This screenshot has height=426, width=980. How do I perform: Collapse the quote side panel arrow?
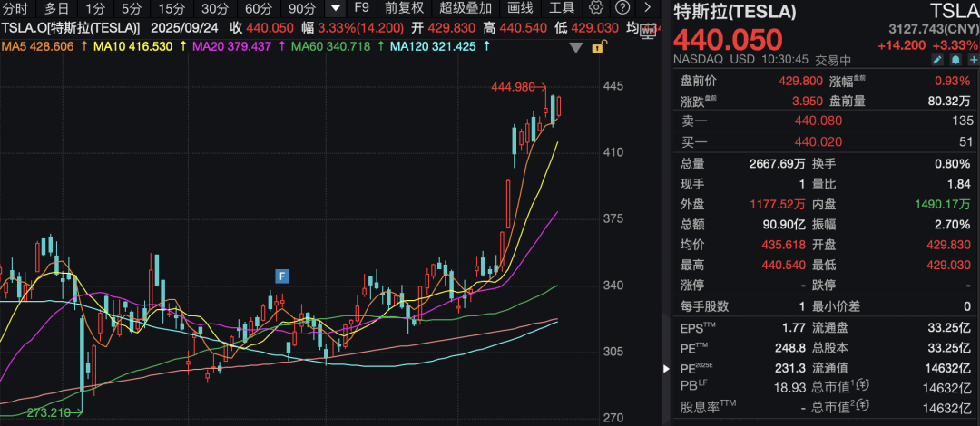[666, 369]
